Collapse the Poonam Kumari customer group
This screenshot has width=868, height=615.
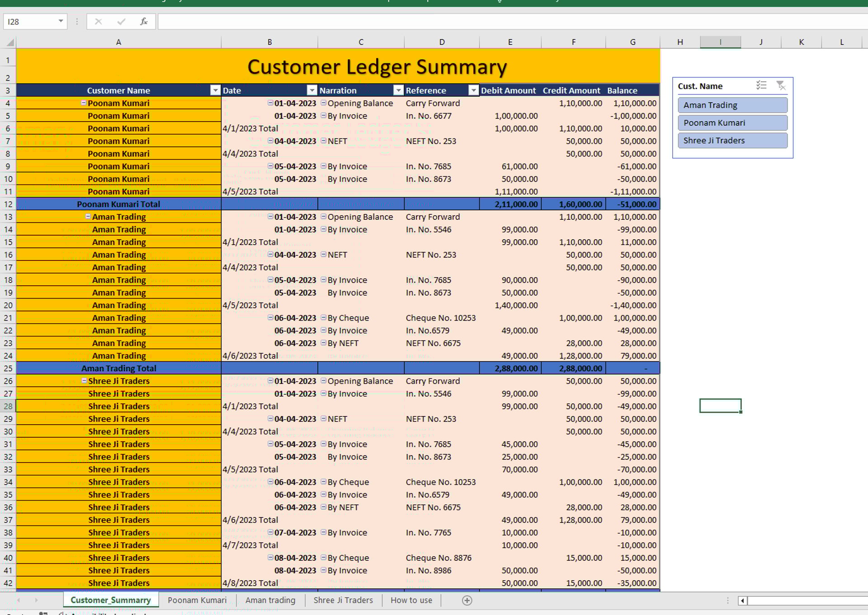pos(84,103)
